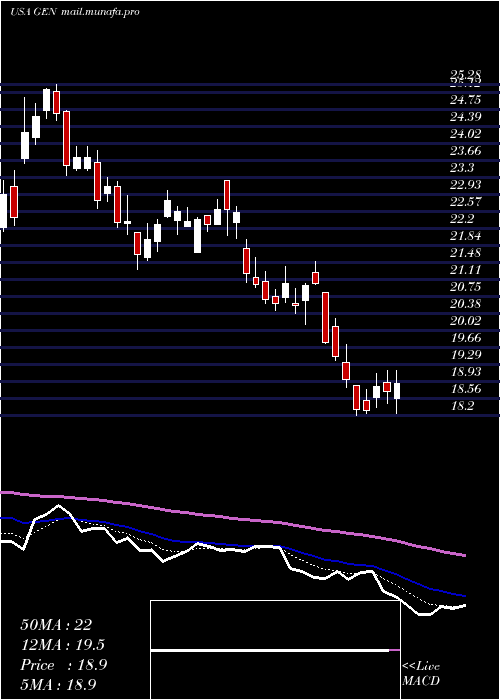Click the 22.93 price axis label
The height and width of the screenshot is (700, 500).
pos(466,184)
